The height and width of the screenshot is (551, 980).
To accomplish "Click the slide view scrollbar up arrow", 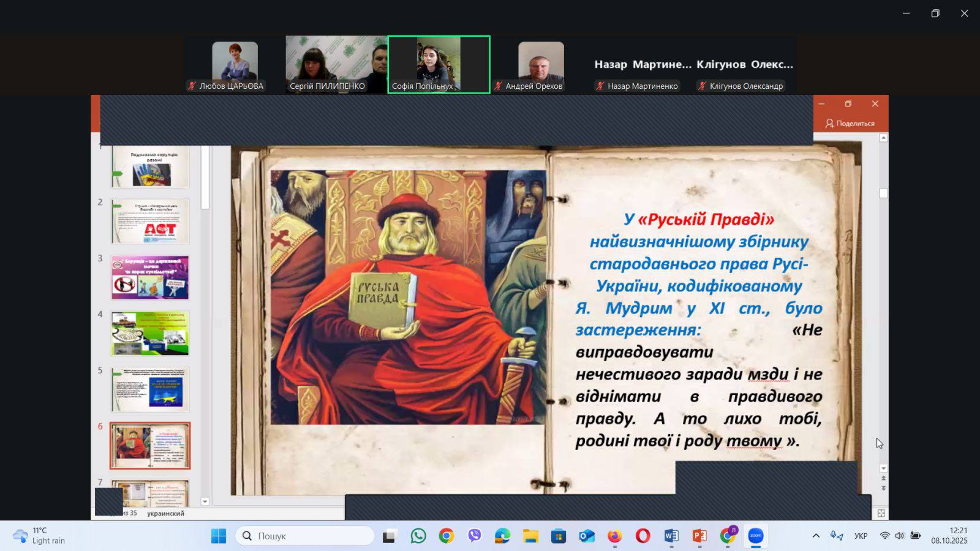I will click(x=883, y=138).
